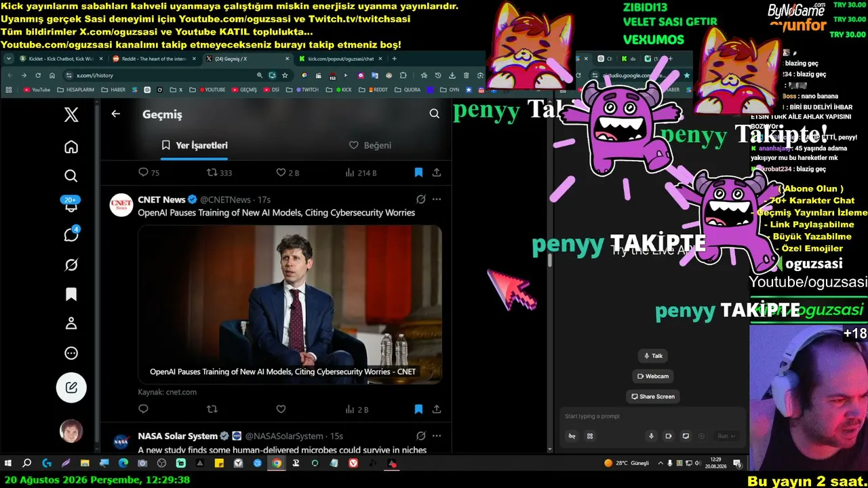Open X messages with the 4 badge

pos(71,235)
